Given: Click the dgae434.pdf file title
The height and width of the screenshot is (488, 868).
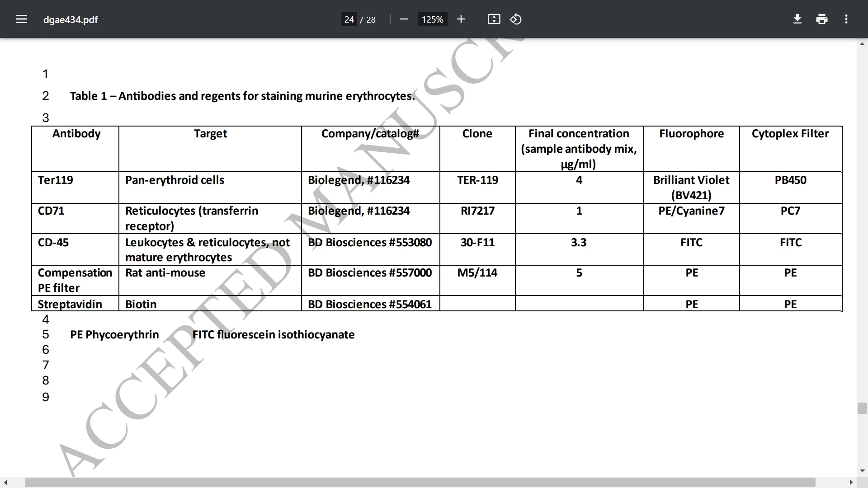Looking at the screenshot, I should [71, 19].
